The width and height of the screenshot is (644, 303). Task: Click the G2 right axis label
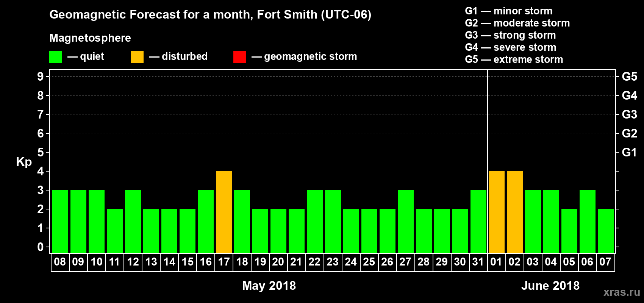coord(629,133)
